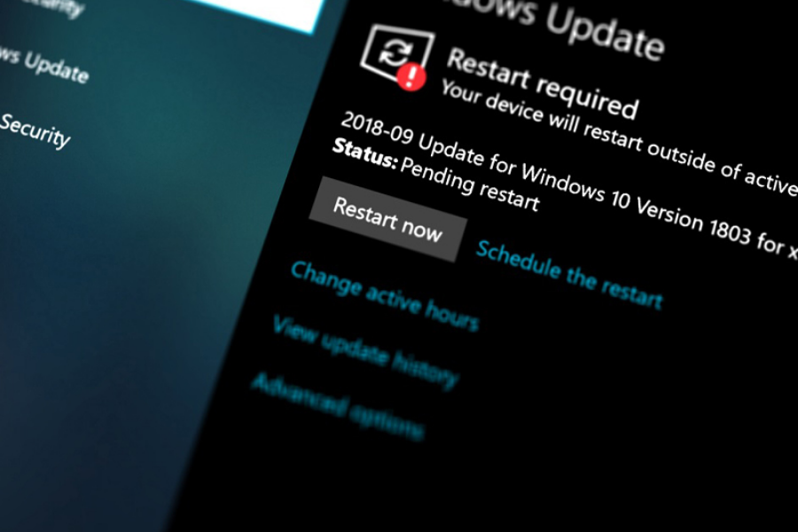Select Windows Update in the left sidebar
Image resolution: width=798 pixels, height=532 pixels.
pos(44,65)
